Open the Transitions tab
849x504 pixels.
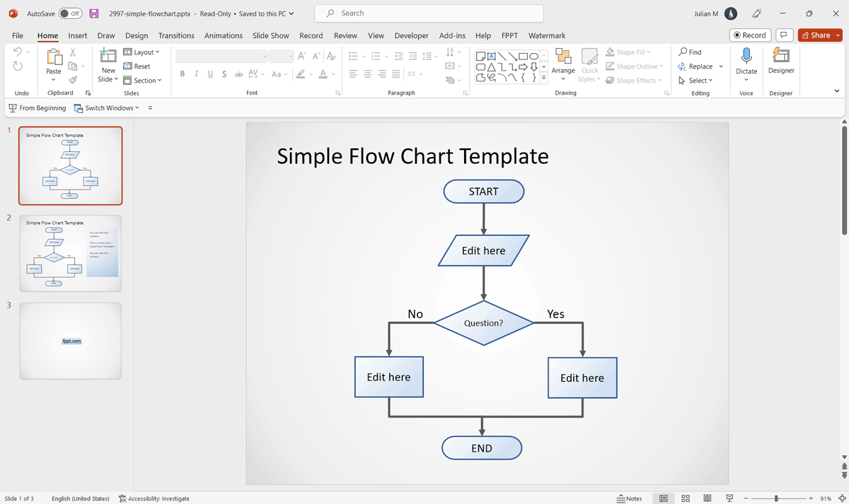pos(176,35)
